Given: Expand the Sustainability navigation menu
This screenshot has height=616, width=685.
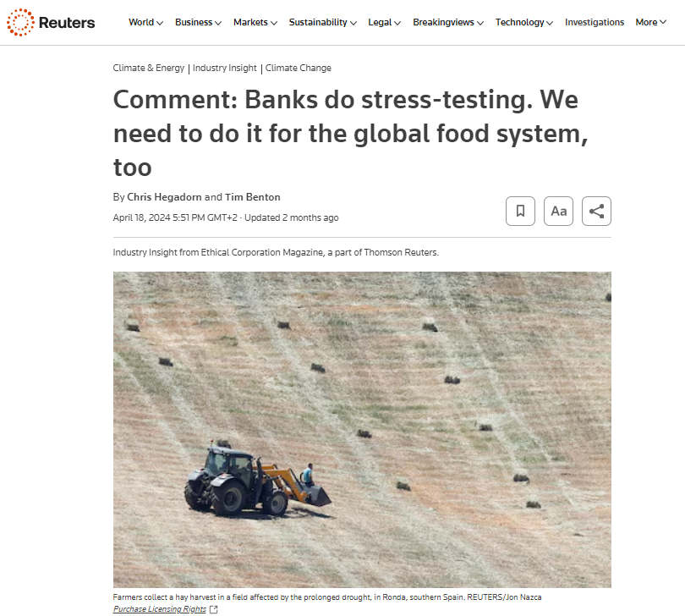Looking at the screenshot, I should coord(323,22).
